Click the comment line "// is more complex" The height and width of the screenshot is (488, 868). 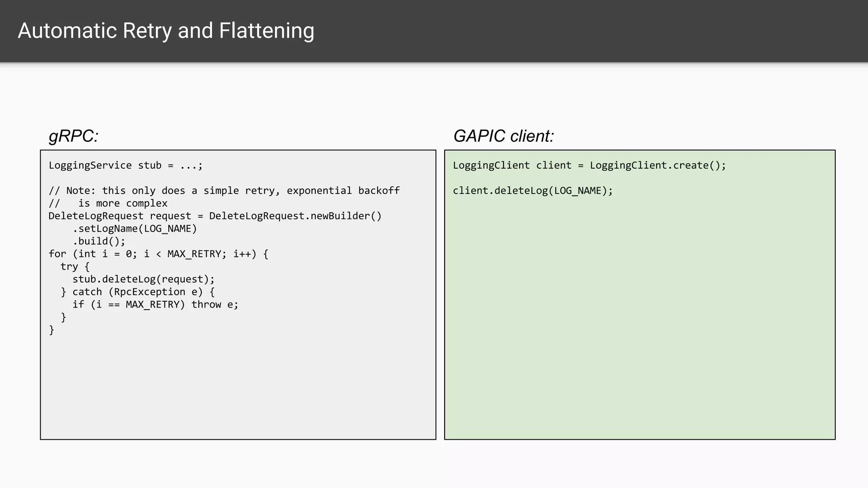point(108,203)
